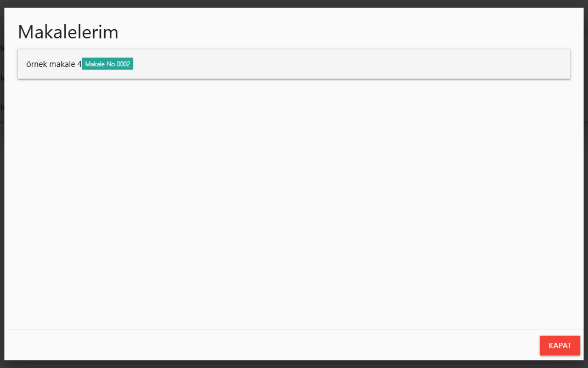Screen dimensions: 588x368
Task: Click the empty dialog body below the list
Action: pyautogui.click(x=294, y=203)
